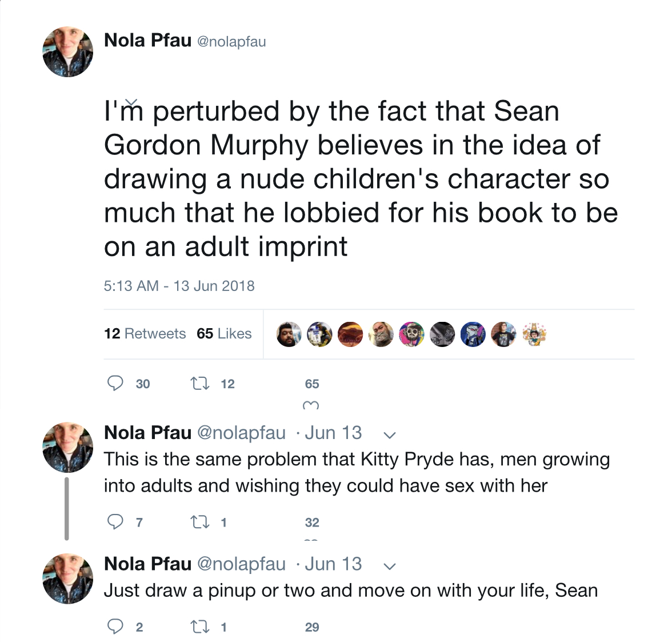Expand options chevron on last tweet
This screenshot has height=642, width=672.
pyautogui.click(x=389, y=566)
